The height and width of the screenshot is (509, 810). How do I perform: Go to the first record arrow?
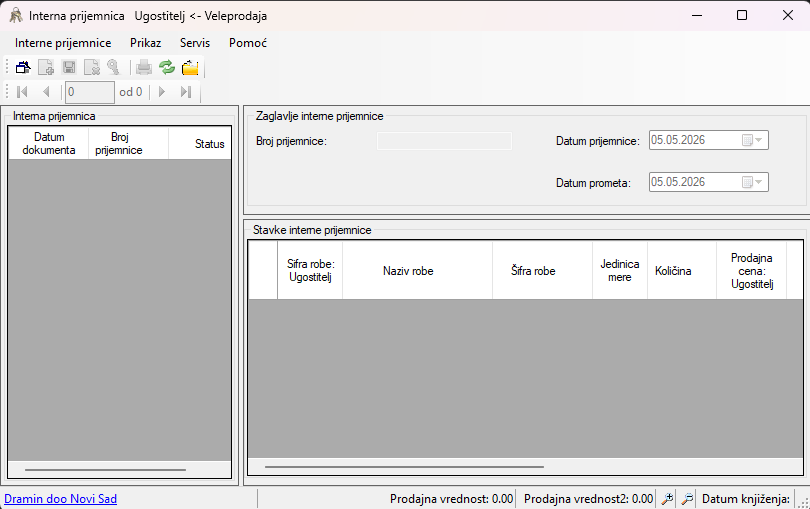tap(22, 92)
